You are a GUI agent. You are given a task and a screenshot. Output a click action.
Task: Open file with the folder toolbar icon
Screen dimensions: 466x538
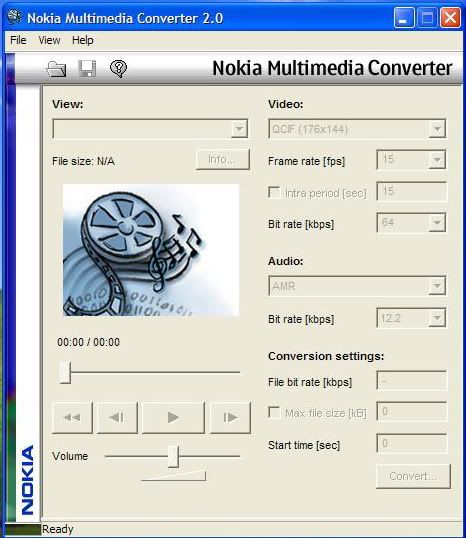[56, 69]
